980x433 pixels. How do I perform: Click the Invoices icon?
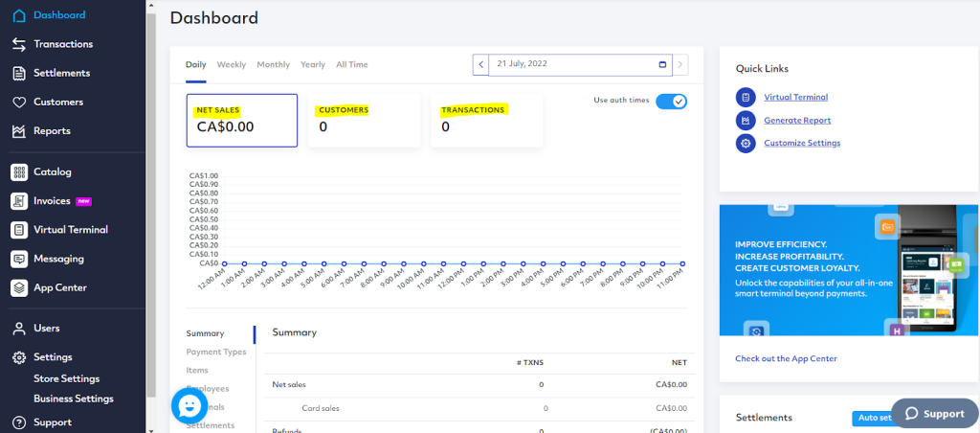point(19,201)
